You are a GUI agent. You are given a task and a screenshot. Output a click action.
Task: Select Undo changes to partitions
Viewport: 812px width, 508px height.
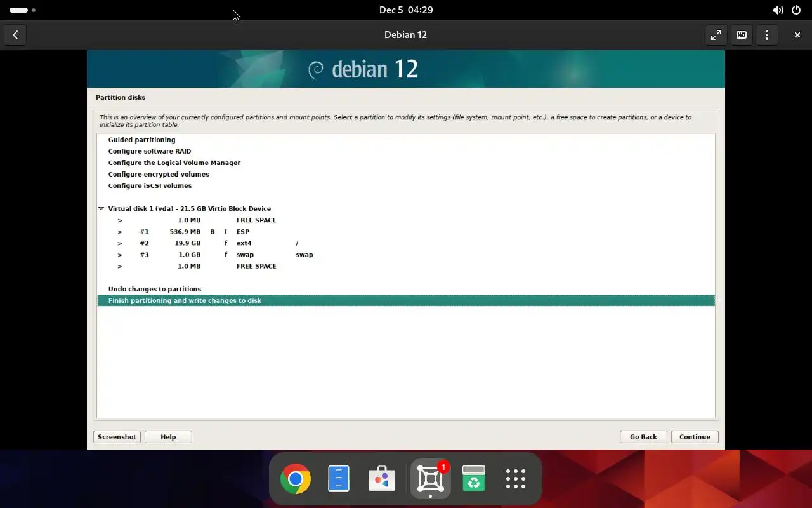pyautogui.click(x=406, y=289)
